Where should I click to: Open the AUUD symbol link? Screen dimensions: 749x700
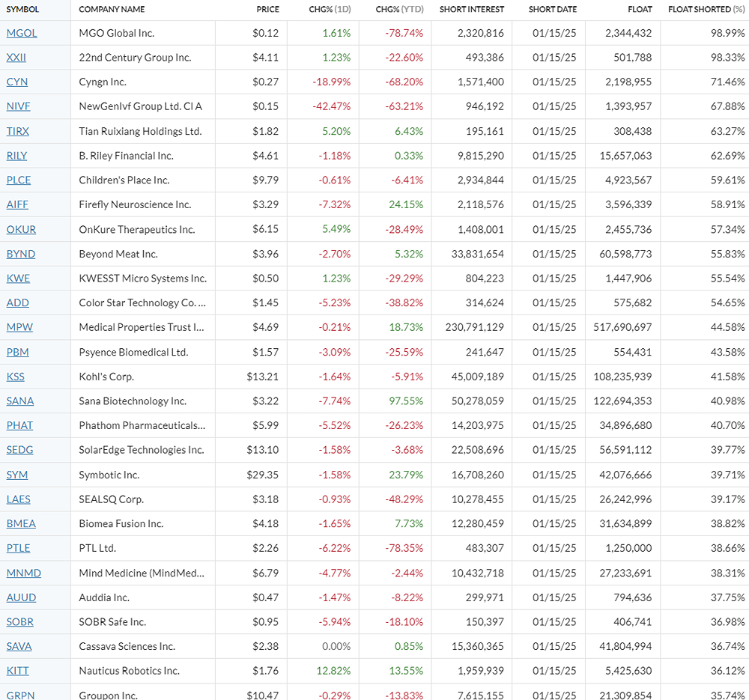pos(21,597)
